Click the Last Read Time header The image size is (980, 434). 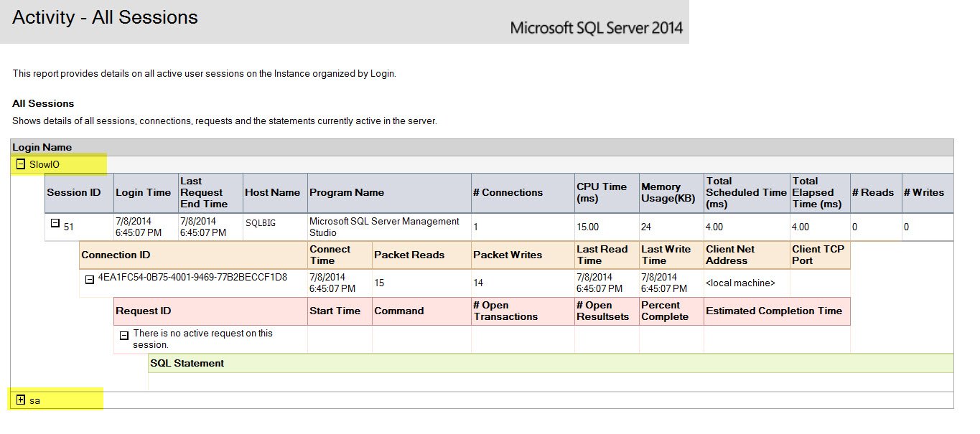coord(607,255)
